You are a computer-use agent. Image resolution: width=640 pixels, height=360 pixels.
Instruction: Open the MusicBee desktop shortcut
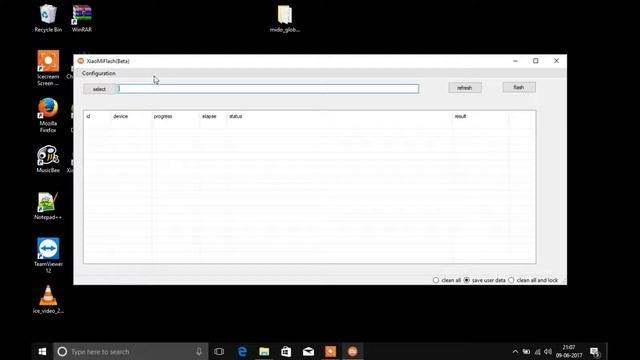(48, 159)
